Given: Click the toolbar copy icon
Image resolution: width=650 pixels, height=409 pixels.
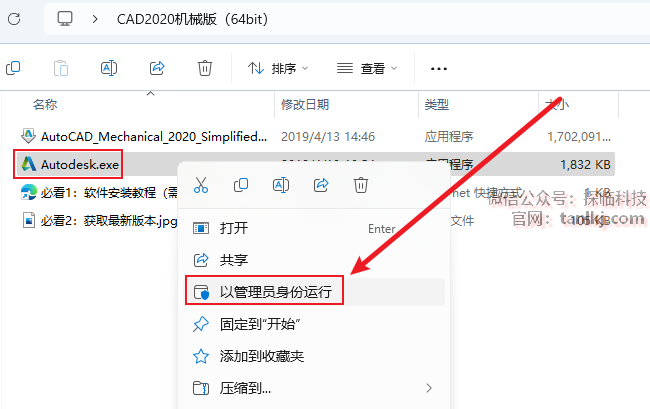Looking at the screenshot, I should point(13,68).
